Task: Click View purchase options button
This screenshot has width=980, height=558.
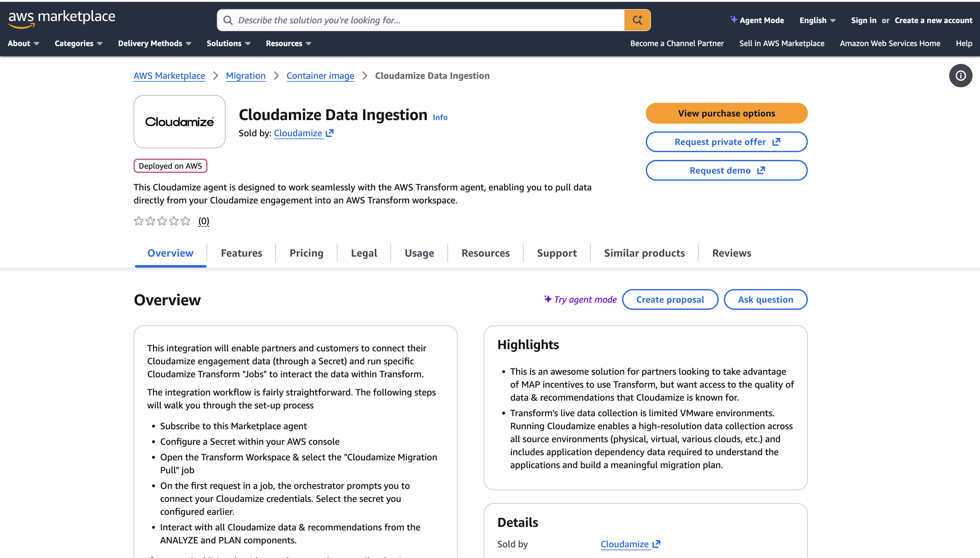Action: tap(726, 113)
